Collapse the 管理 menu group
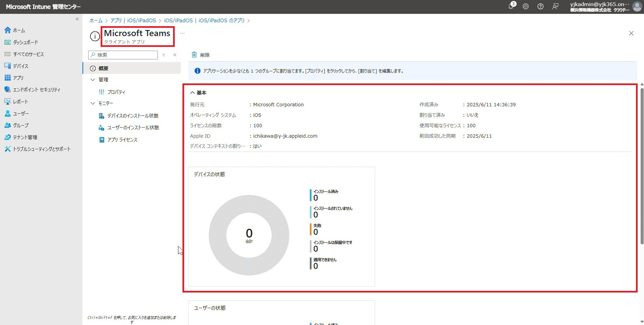 point(93,80)
